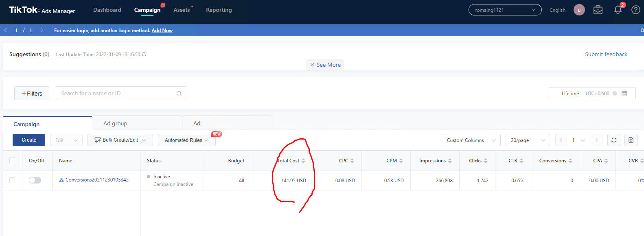Open the page number dropdown
Image resolution: width=644 pixels, height=236 pixels.
click(578, 140)
